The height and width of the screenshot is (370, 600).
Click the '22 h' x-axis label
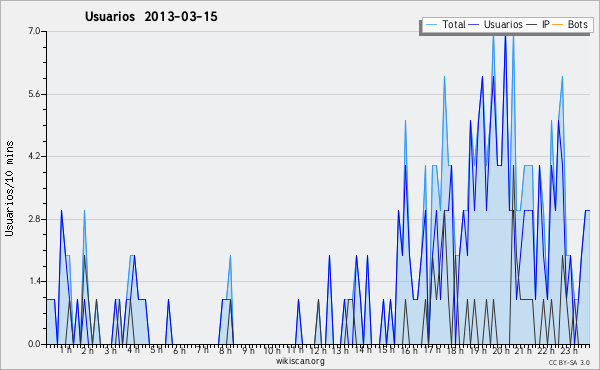[546, 350]
